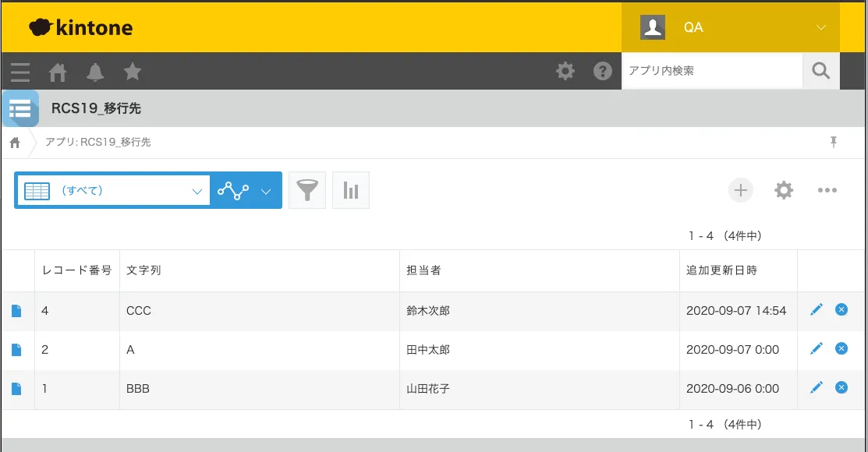Screen dimensions: 868x452
Task: Click the アプリ内検索 search field
Action: pos(711,71)
